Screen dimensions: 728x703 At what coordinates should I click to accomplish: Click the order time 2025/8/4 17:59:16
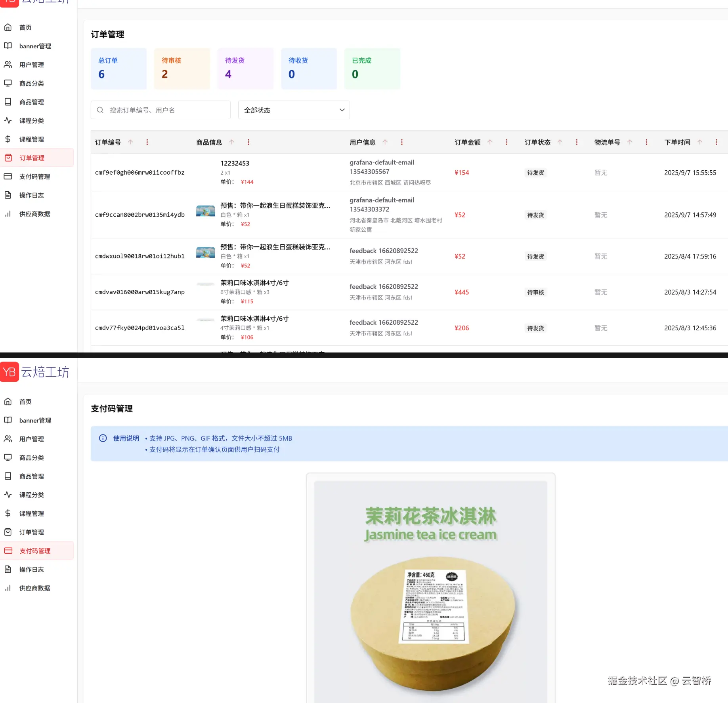[x=690, y=256]
